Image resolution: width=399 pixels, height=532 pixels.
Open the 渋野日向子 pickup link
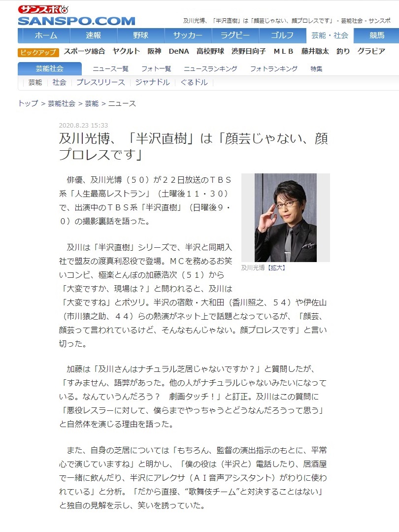pos(249,52)
